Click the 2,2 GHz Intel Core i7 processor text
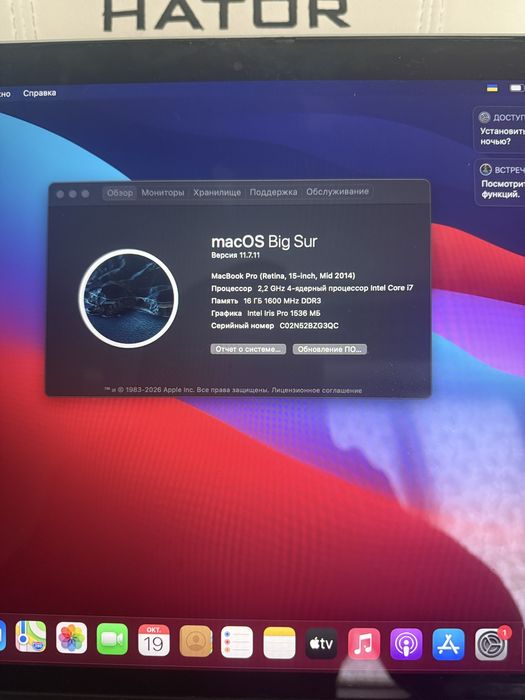The image size is (525, 700). coord(335,288)
